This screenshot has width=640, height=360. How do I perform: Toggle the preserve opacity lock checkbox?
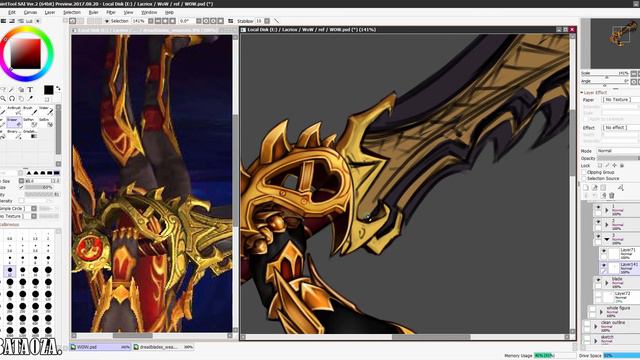(x=600, y=165)
